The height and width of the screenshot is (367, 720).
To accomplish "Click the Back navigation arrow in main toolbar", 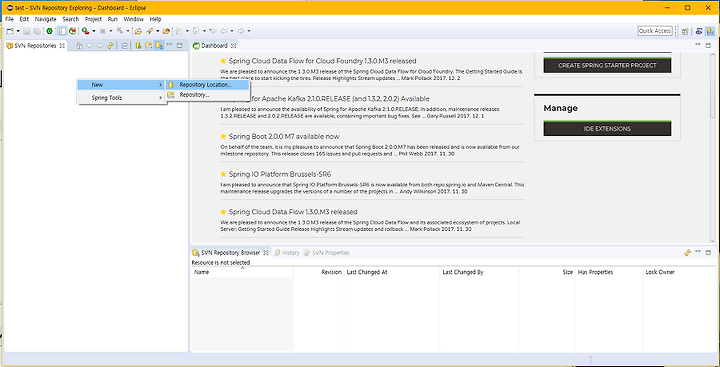I will pos(223,31).
